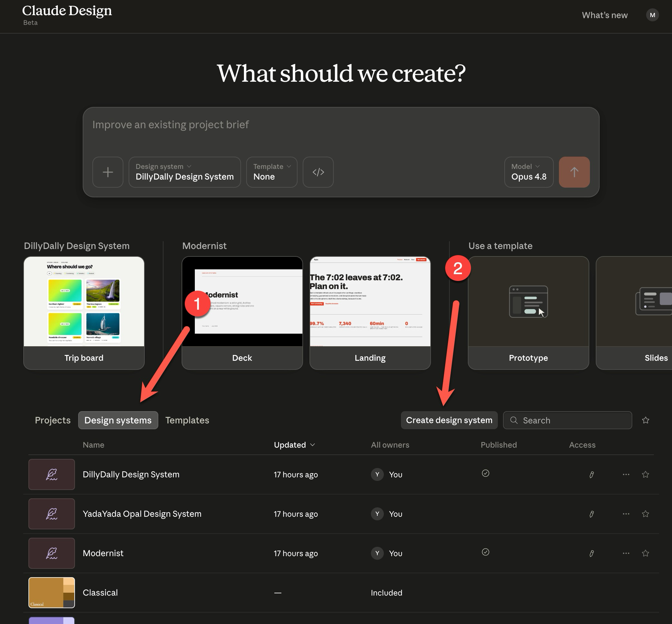Open the Modernist Deck card
Image resolution: width=672 pixels, height=624 pixels.
[x=242, y=313]
